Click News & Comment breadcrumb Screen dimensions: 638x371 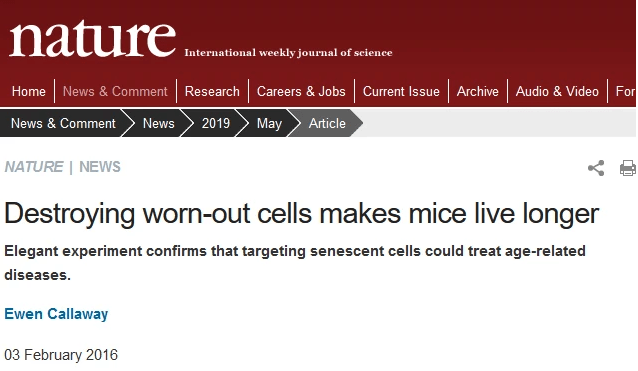(x=63, y=123)
